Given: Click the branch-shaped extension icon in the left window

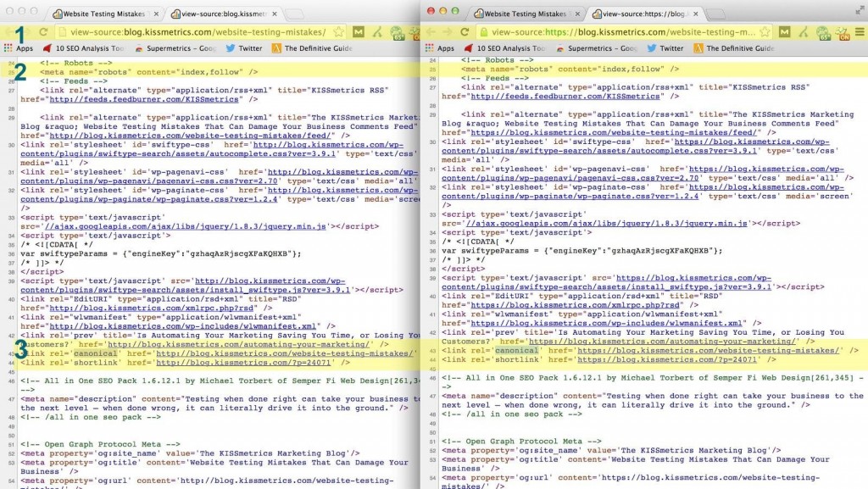Looking at the screenshot, I should tap(377, 32).
